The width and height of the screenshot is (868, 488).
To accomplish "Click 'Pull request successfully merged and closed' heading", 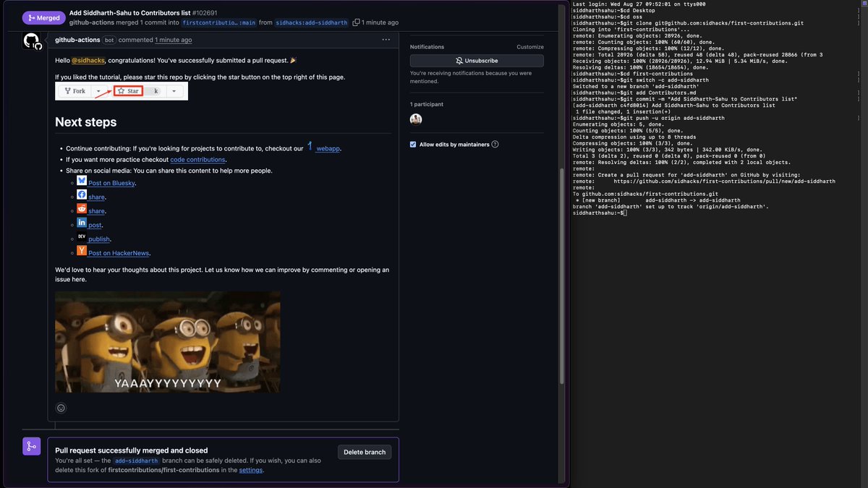I will (132, 450).
